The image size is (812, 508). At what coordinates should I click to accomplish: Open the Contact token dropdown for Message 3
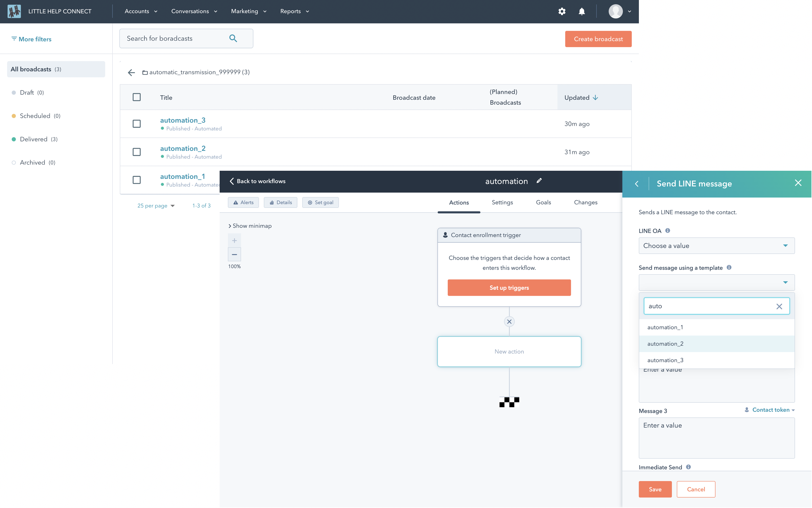(769, 410)
